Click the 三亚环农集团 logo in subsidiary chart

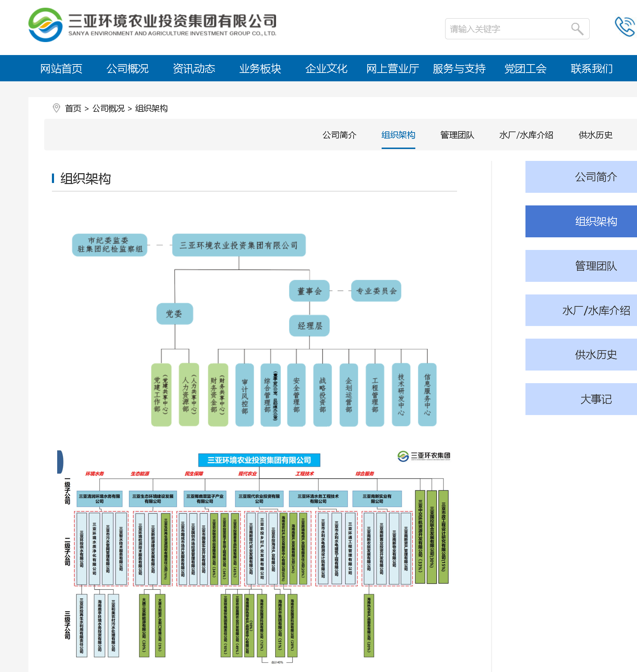(x=424, y=456)
